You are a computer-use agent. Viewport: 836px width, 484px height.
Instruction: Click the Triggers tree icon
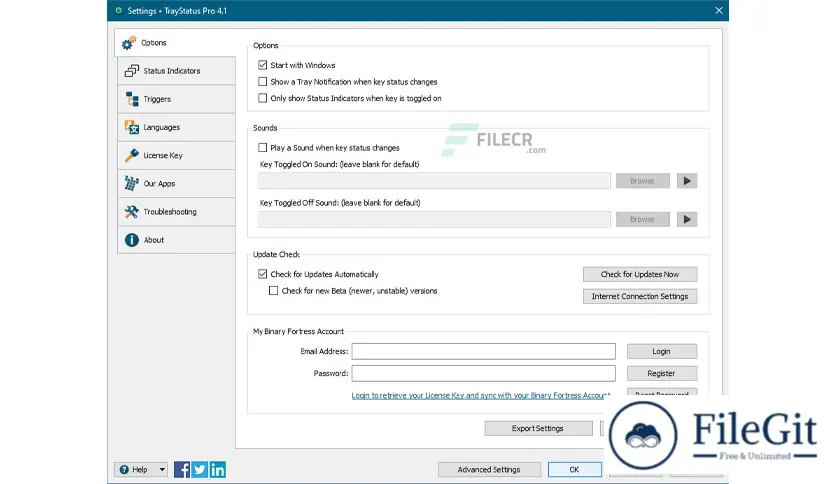(132, 99)
